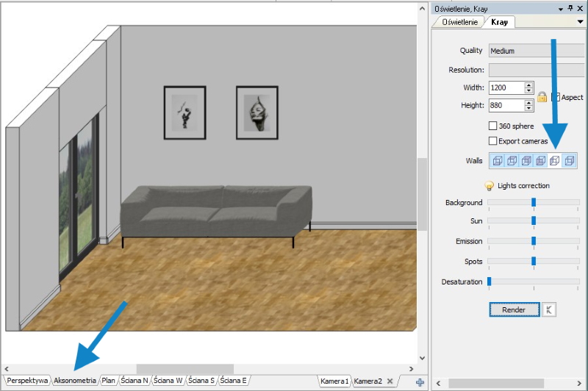The width and height of the screenshot is (588, 391).
Task: Toggle the third wall cube icon
Action: coord(526,161)
